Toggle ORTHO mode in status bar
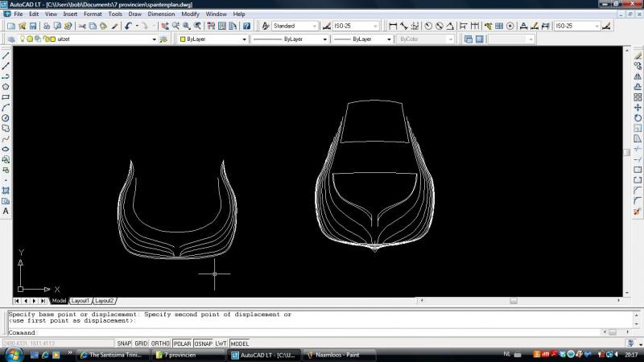Screen dimensions: 644x362 tap(160, 343)
